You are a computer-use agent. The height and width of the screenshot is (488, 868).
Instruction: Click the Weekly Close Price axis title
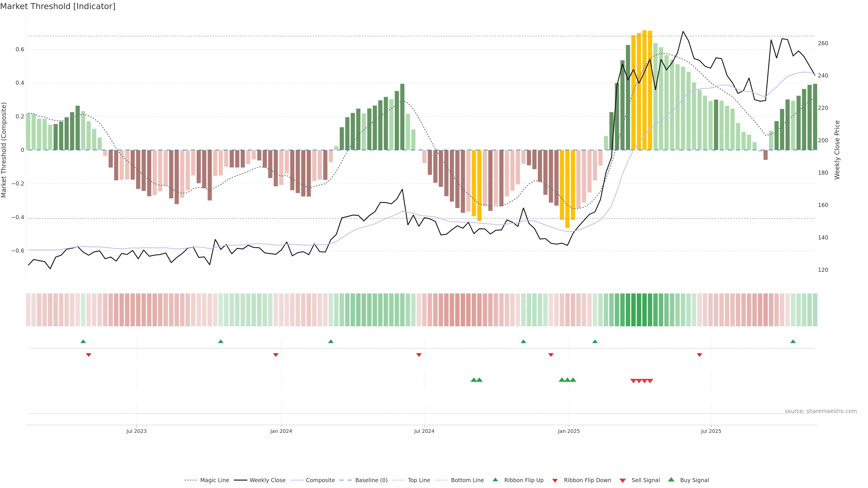tap(837, 150)
